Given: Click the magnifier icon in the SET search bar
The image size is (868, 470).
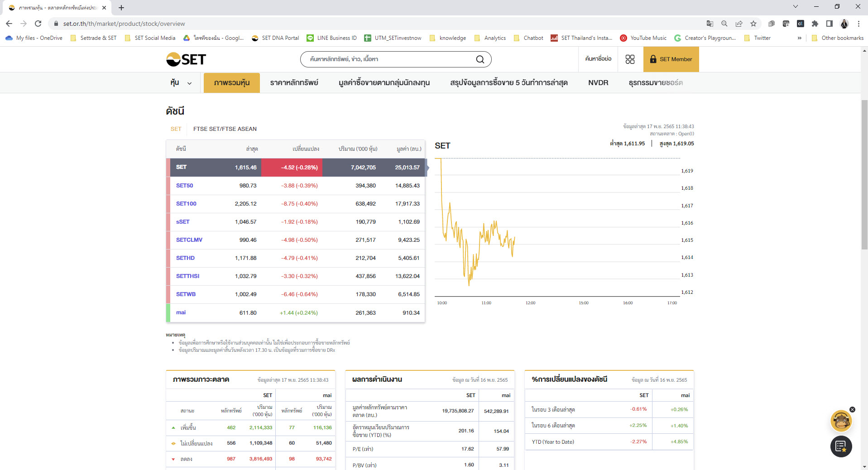Looking at the screenshot, I should coord(479,59).
